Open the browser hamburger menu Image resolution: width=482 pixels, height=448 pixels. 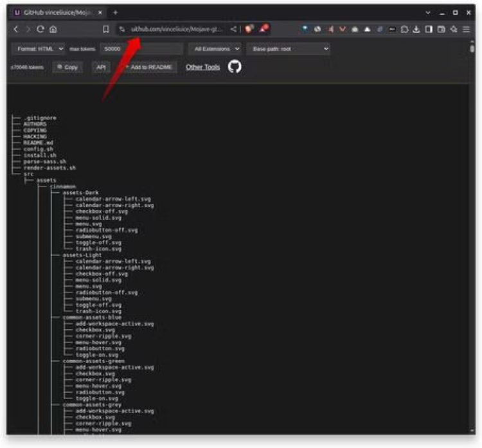[x=467, y=29]
